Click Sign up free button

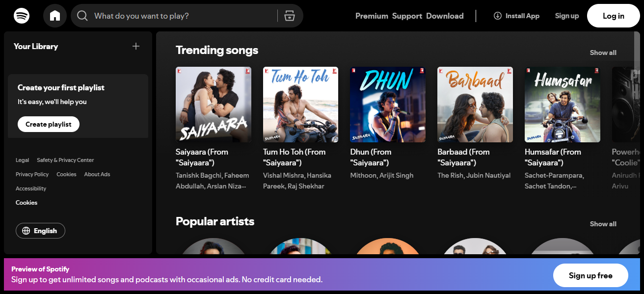tap(590, 275)
